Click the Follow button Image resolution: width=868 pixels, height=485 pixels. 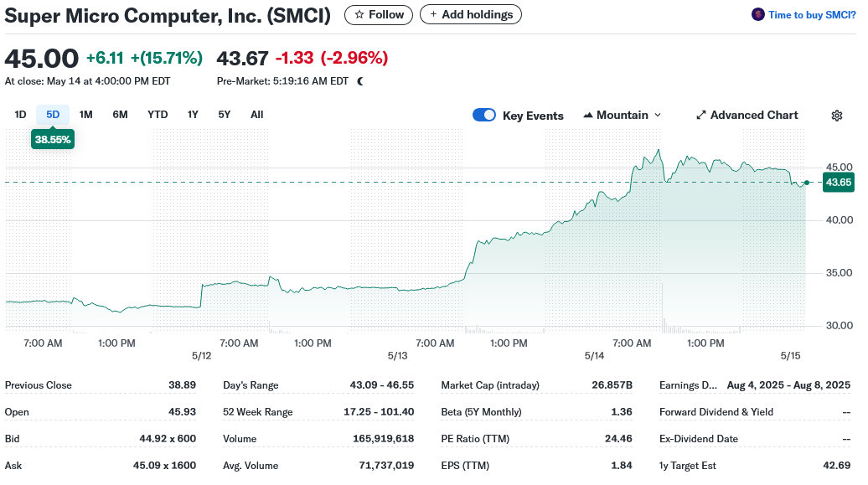point(378,14)
